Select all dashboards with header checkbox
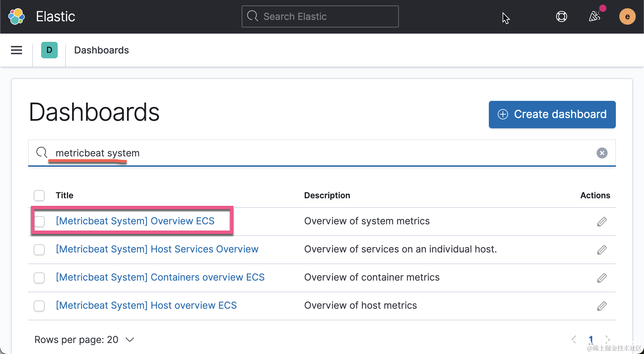 [x=39, y=196]
